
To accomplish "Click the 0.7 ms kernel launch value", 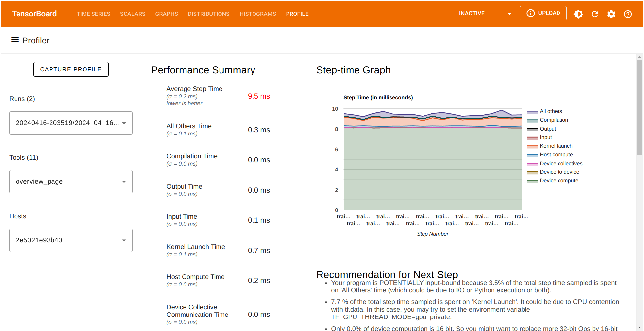I will click(259, 251).
